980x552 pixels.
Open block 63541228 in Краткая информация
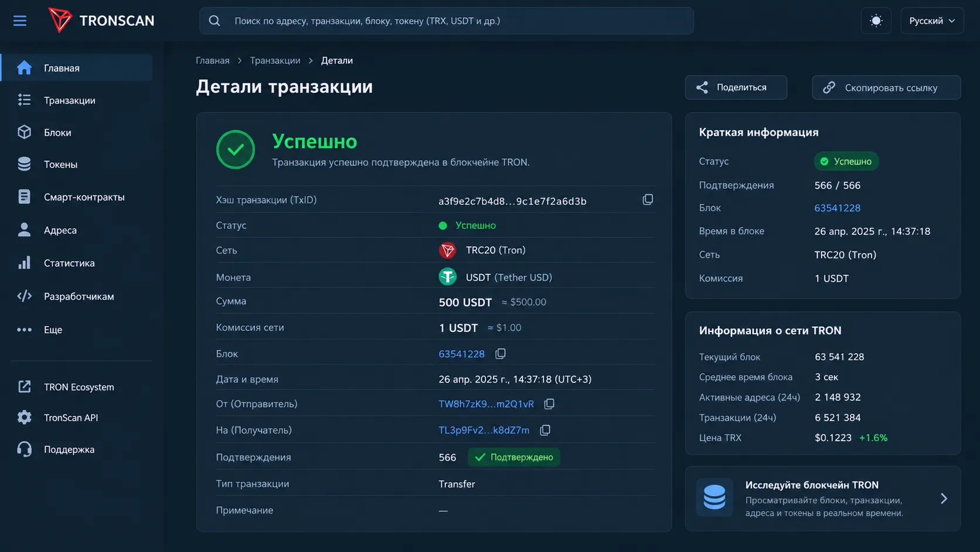tap(838, 208)
